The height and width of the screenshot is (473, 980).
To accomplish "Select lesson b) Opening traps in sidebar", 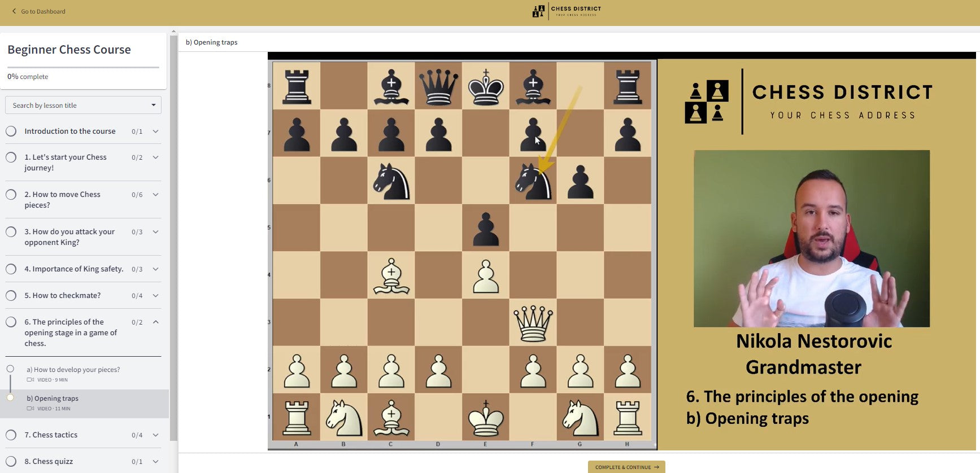I will 85,404.
